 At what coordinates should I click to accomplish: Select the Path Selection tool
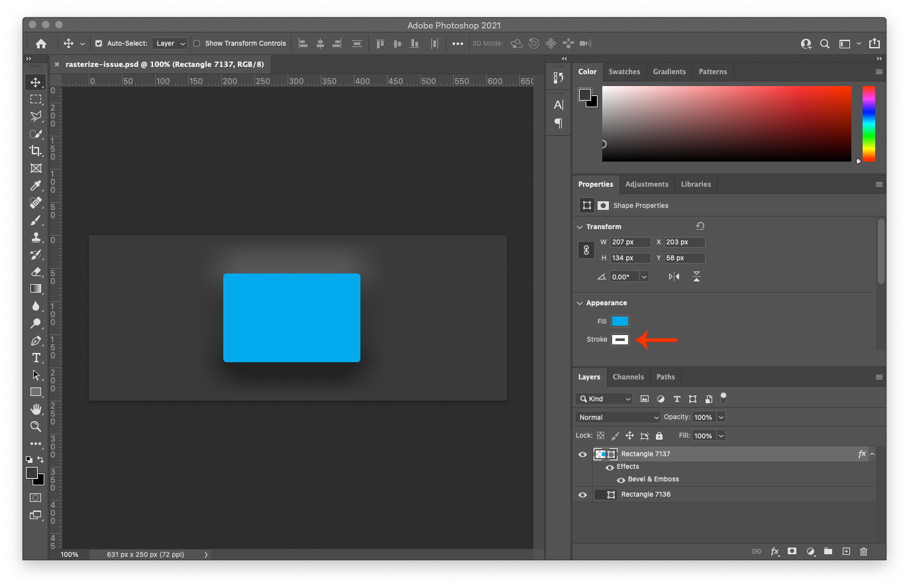pyautogui.click(x=36, y=375)
